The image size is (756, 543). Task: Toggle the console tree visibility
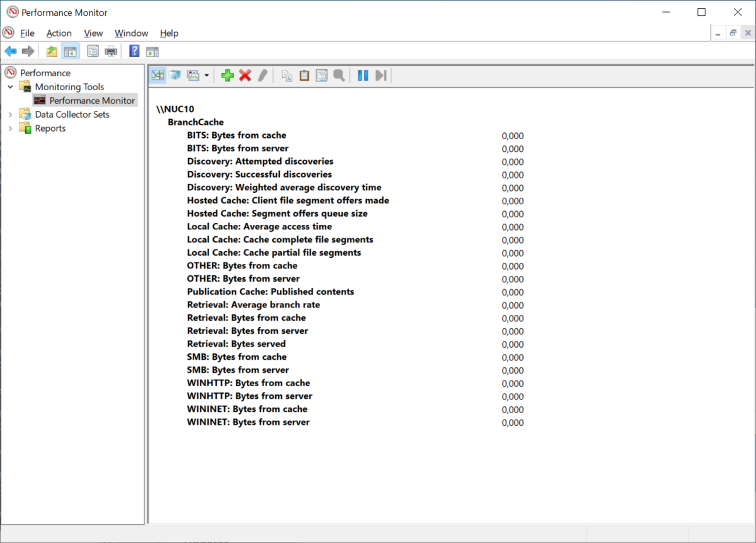click(x=71, y=51)
